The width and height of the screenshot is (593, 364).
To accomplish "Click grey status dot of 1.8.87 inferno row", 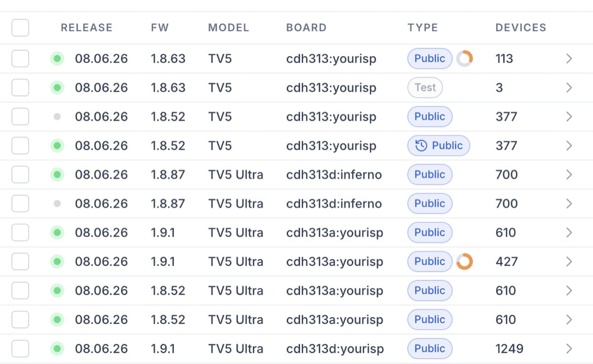I will coord(57,203).
